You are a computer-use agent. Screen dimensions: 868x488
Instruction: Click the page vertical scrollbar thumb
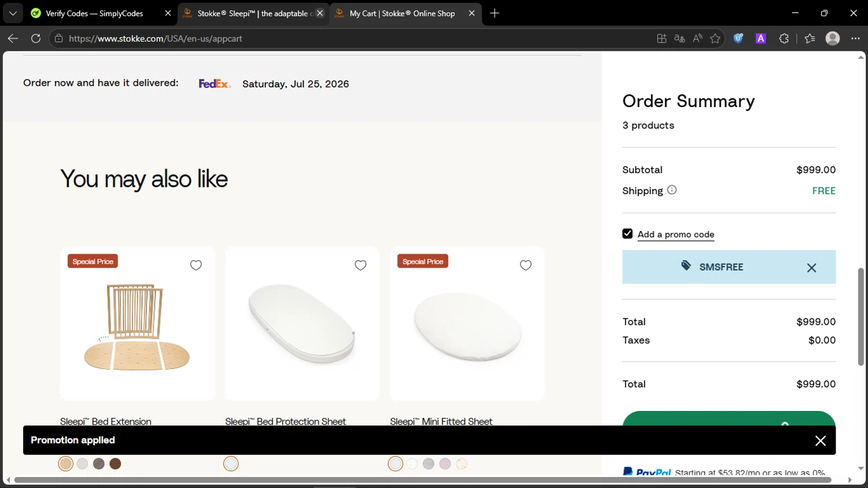(x=861, y=317)
